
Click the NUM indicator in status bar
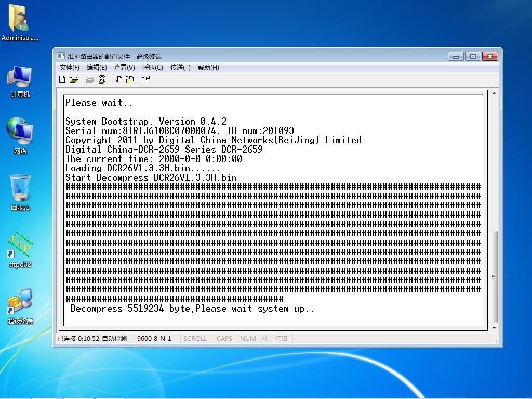pos(248,338)
